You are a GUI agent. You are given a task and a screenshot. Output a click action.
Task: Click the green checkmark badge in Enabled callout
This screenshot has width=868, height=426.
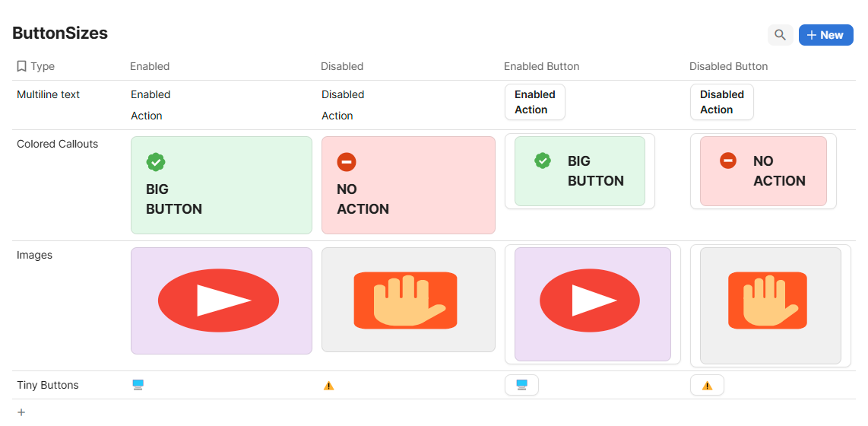[x=156, y=162]
